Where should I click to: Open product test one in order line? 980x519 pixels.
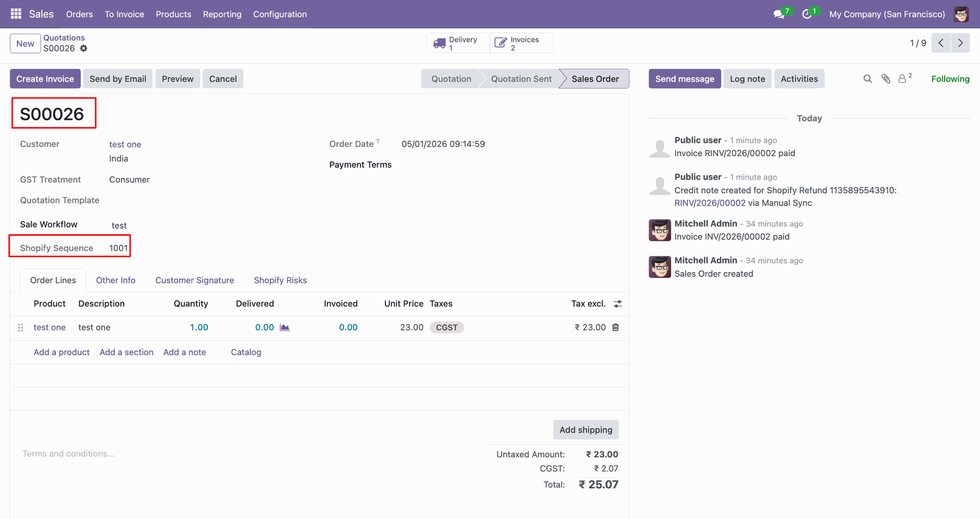pos(50,327)
